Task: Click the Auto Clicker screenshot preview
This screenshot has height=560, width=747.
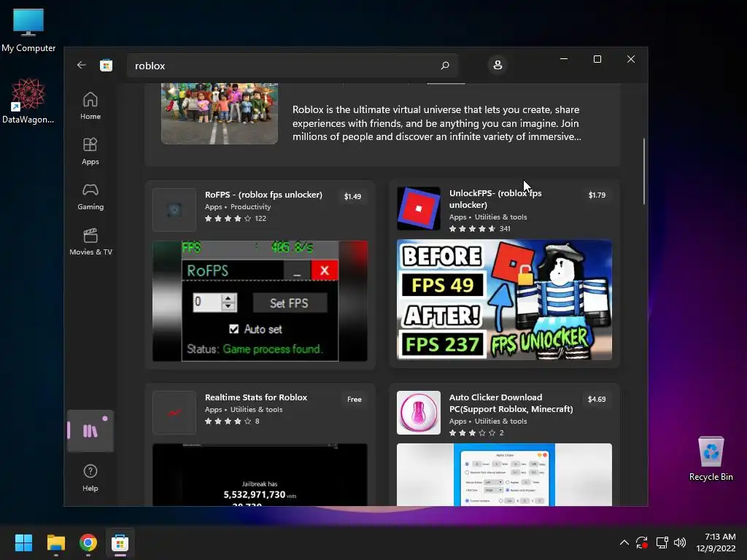Action: pos(504,474)
